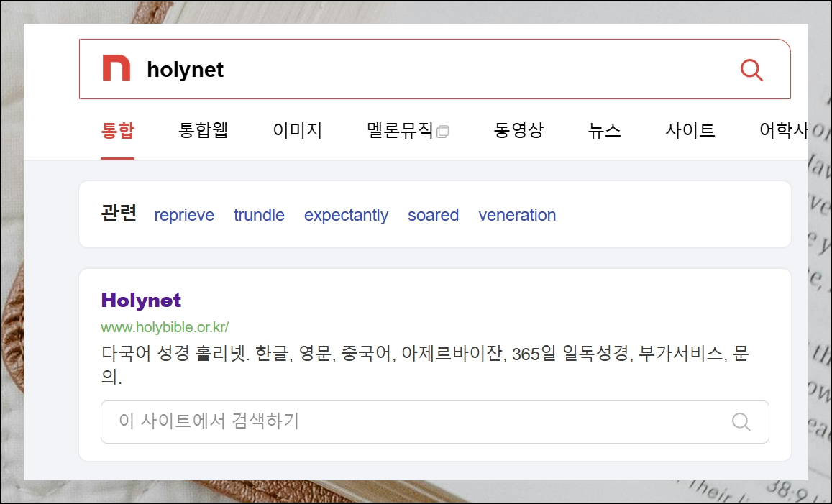Open the Holynet result title link
This screenshot has width=832, height=504.
pos(141,301)
